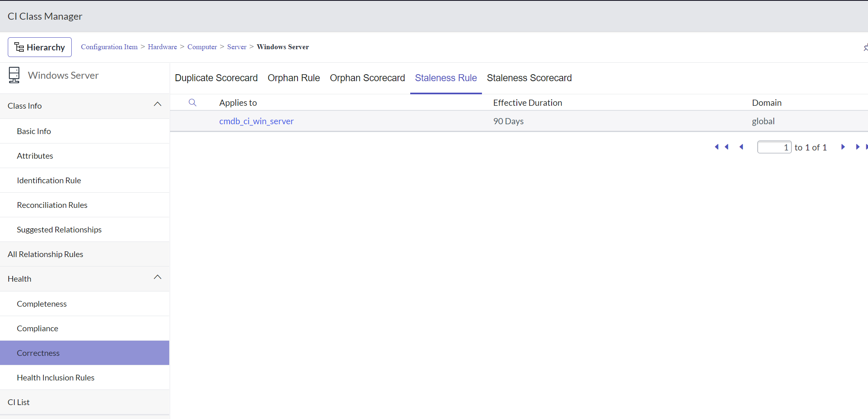Open the Hierarchy view button
This screenshot has width=868, height=419.
point(40,47)
